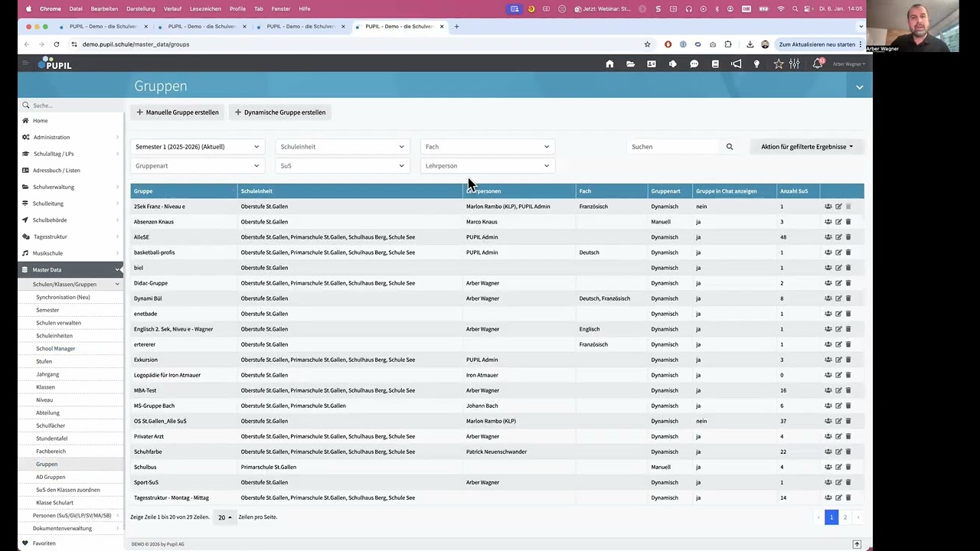The image size is (980, 551).
Task: Open the Arber Wagner user menu
Action: [849, 64]
